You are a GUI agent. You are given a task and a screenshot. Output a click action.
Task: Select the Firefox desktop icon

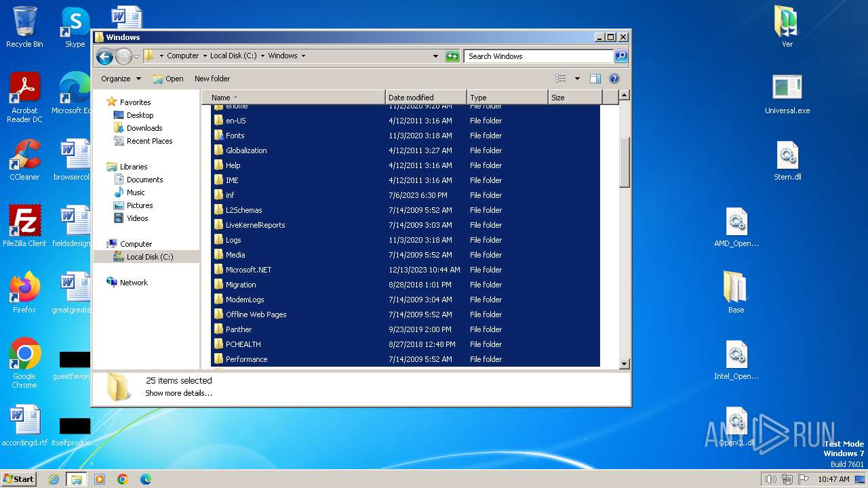(24, 292)
